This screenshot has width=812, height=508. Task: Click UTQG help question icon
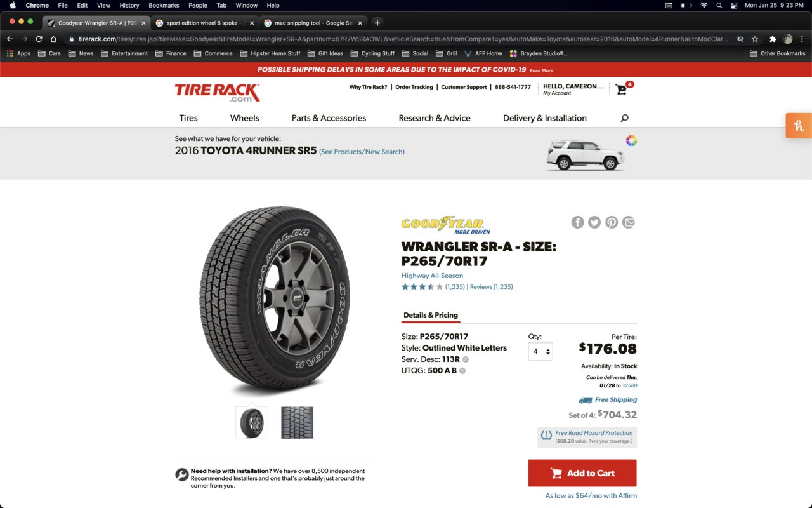[x=462, y=371]
